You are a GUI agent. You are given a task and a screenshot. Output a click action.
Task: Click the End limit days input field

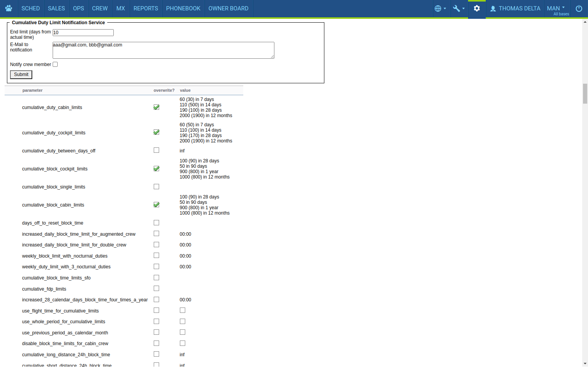click(83, 33)
